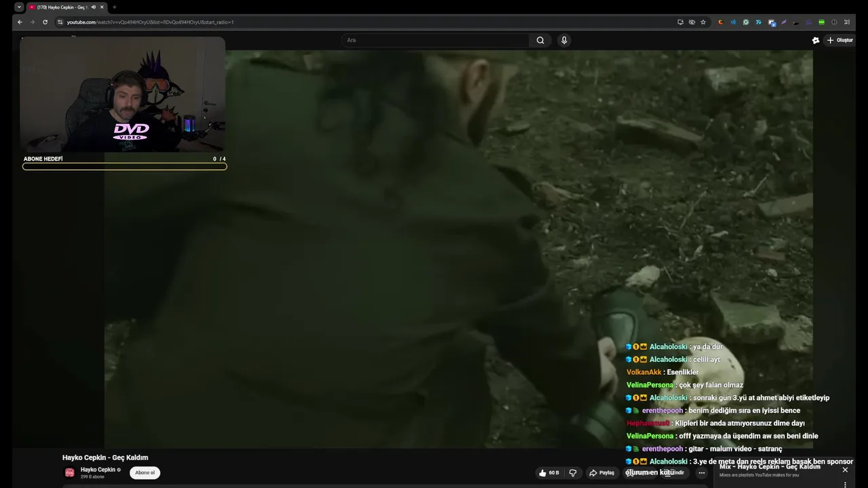Click Hephaestus0 message about Klipleri

(715, 423)
